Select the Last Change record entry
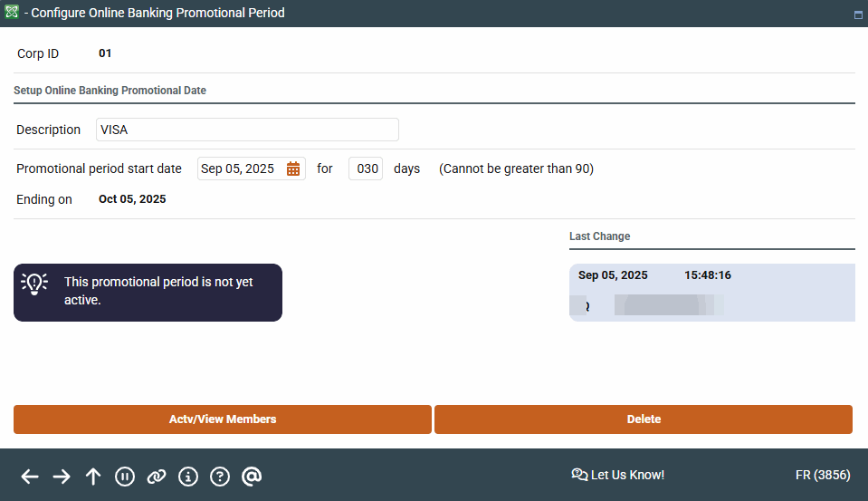 click(x=711, y=292)
